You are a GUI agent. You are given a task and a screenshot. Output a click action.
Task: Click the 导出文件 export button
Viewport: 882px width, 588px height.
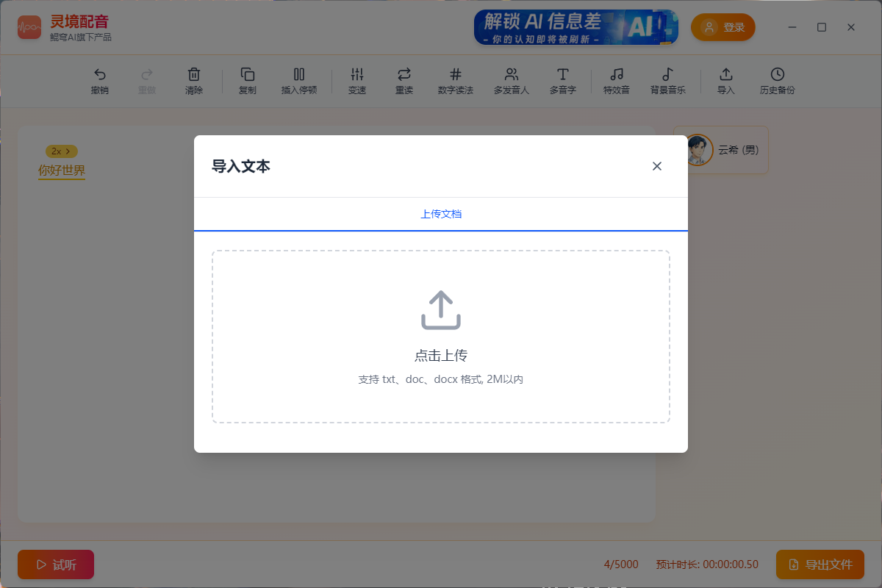click(x=820, y=564)
